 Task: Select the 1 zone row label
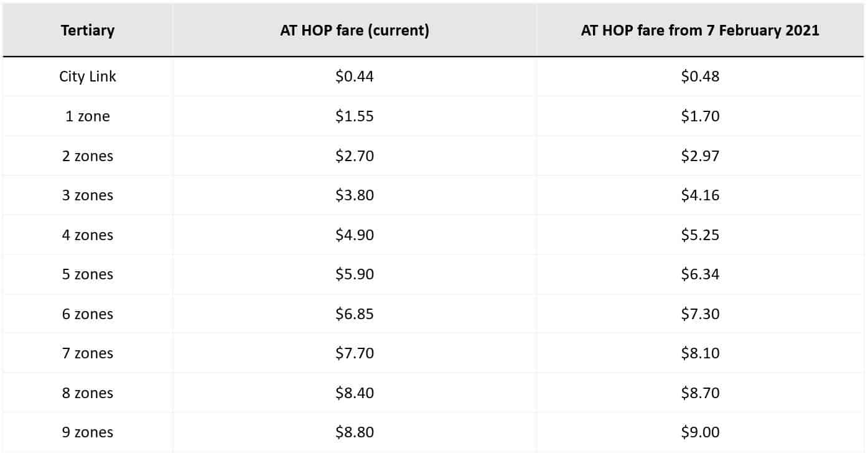pos(88,116)
